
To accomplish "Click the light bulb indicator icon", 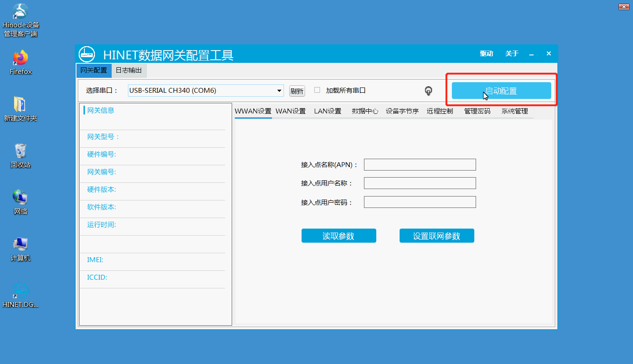I will (428, 91).
